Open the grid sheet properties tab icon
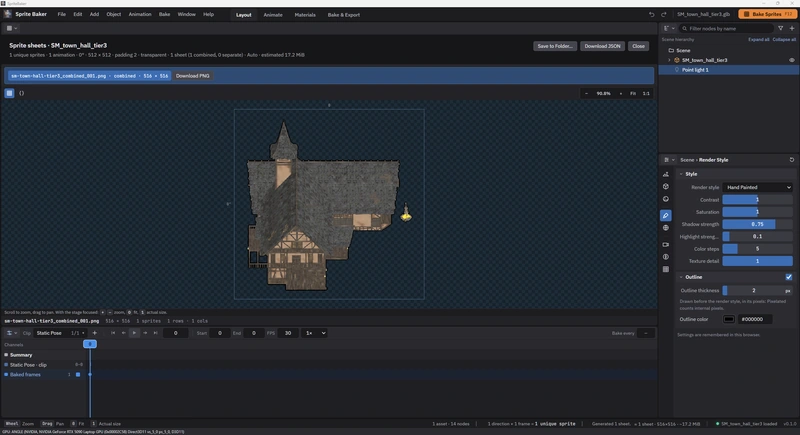Image resolution: width=800 pixels, height=435 pixels. (x=666, y=269)
